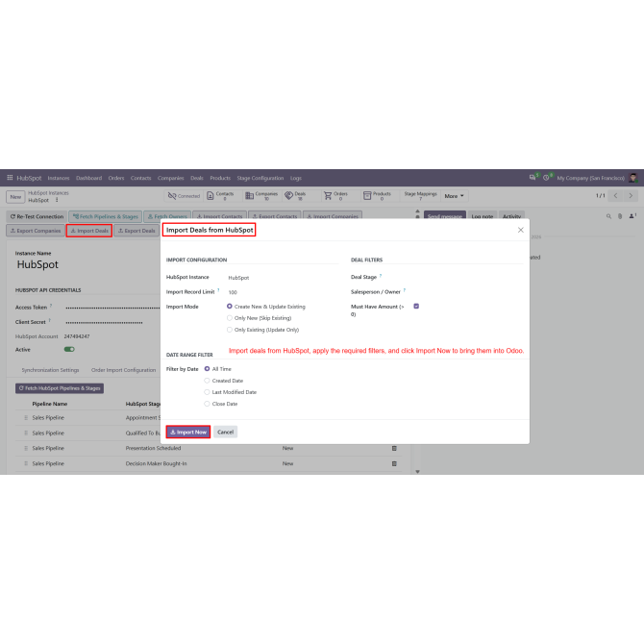Click the Access Token field
Screen dimensions: 644x644
112,308
